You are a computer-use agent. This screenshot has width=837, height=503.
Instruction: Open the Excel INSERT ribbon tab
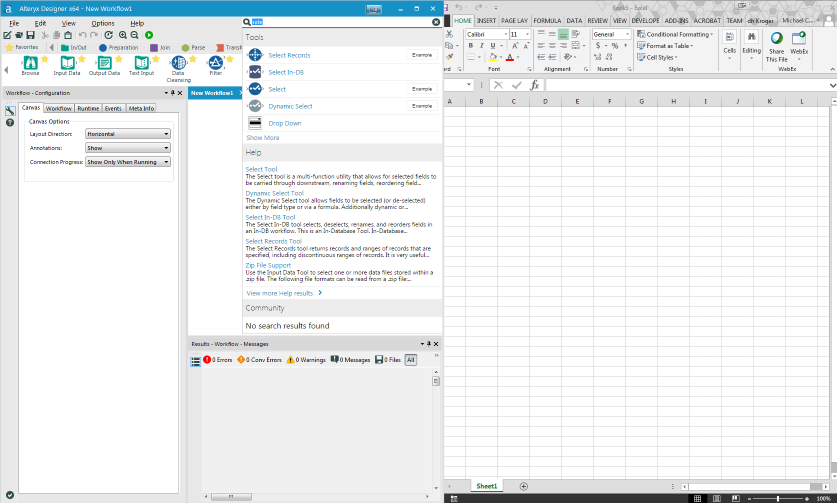click(x=486, y=21)
